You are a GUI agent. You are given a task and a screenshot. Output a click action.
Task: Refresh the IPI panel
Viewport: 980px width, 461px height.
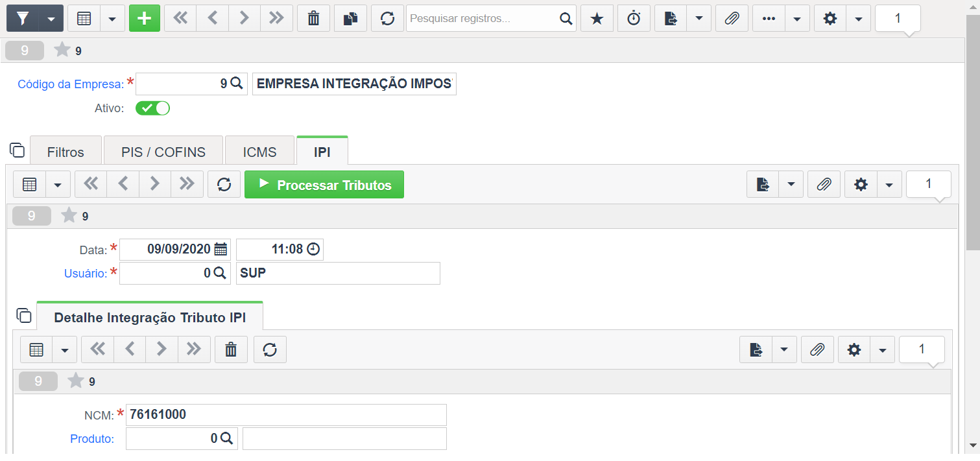coord(224,185)
